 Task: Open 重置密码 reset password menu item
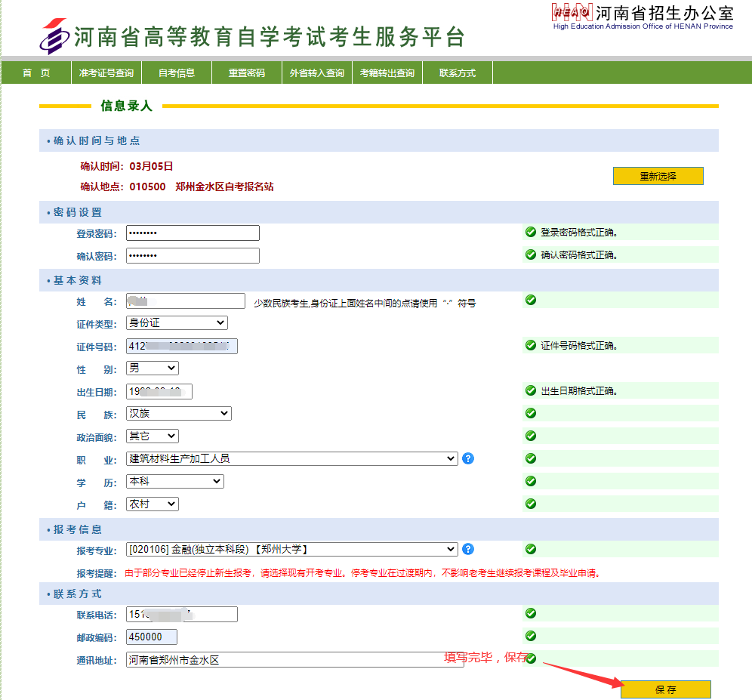pyautogui.click(x=247, y=73)
